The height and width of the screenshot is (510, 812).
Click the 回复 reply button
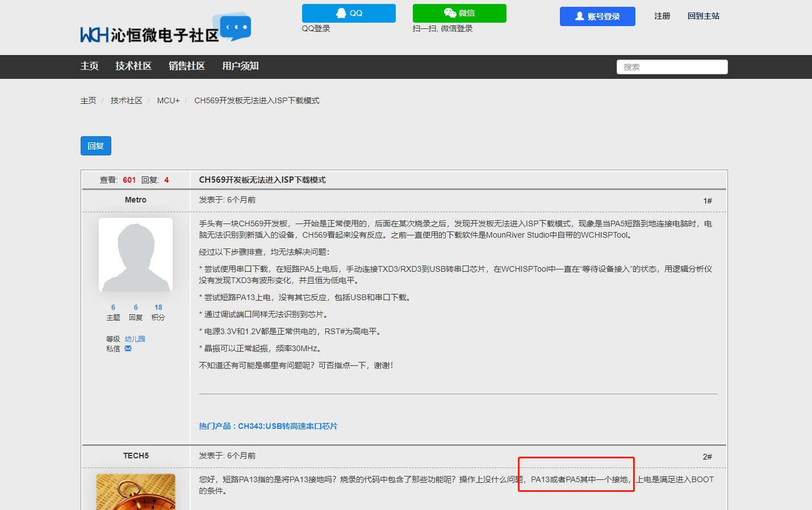[x=95, y=145]
